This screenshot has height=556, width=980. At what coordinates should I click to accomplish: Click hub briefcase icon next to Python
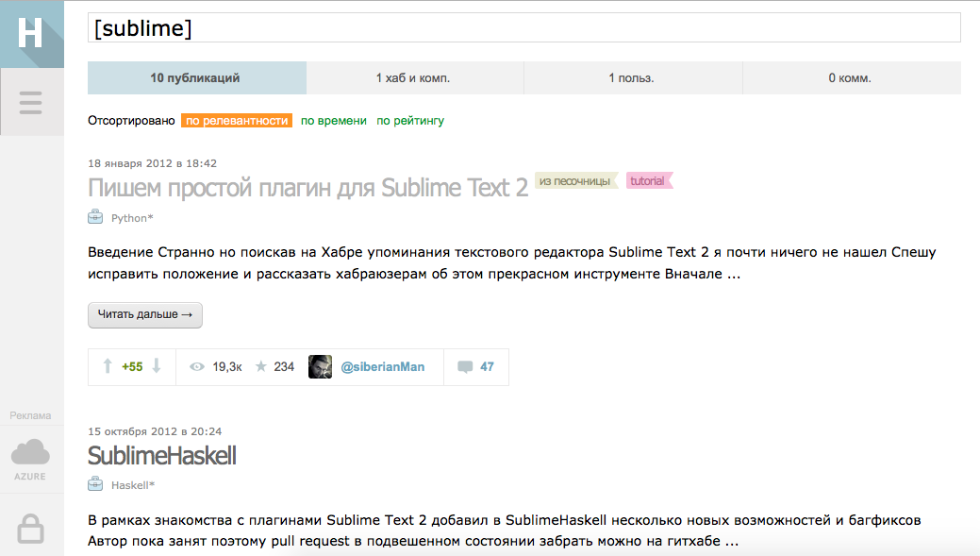coord(95,217)
